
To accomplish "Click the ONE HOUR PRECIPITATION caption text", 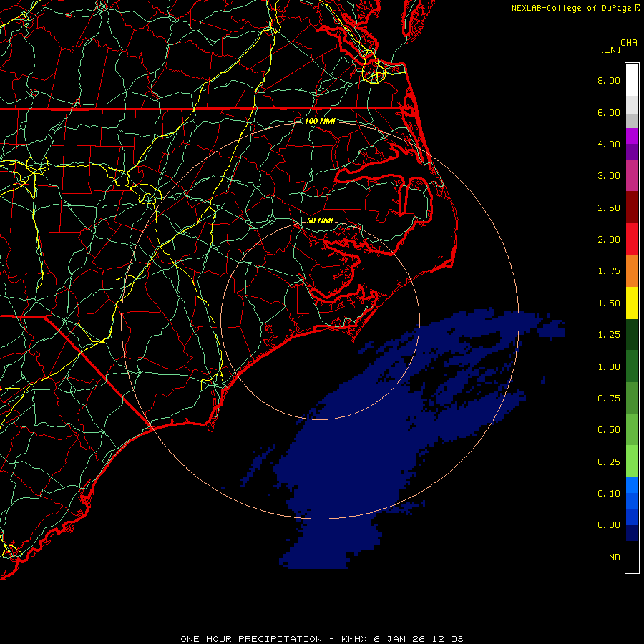I will click(x=321, y=639).
